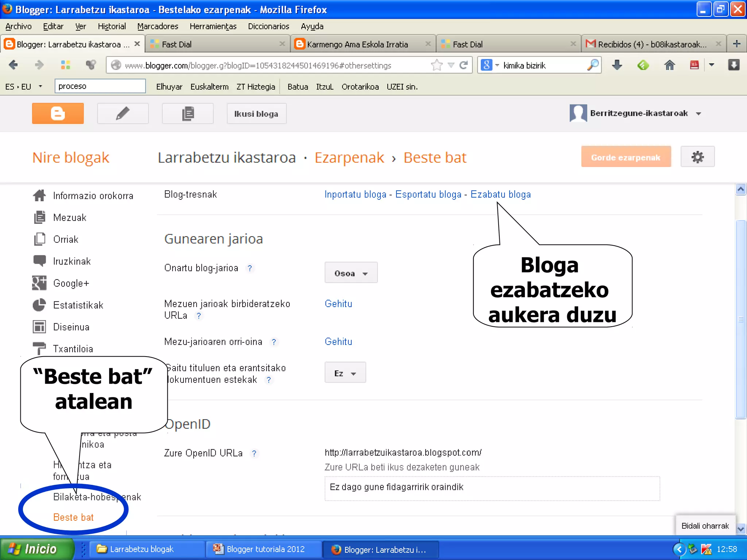Open the posts list document icon
The width and height of the screenshot is (747, 560).
[187, 113]
